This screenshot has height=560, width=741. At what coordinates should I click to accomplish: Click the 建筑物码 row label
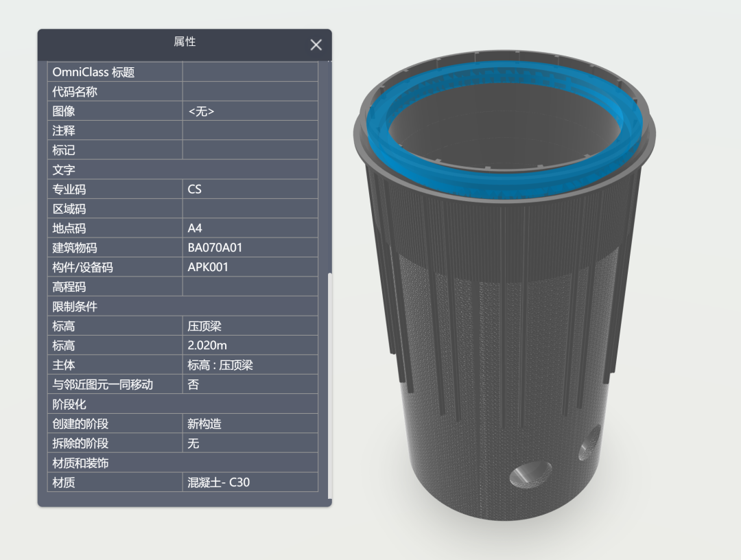(x=75, y=248)
